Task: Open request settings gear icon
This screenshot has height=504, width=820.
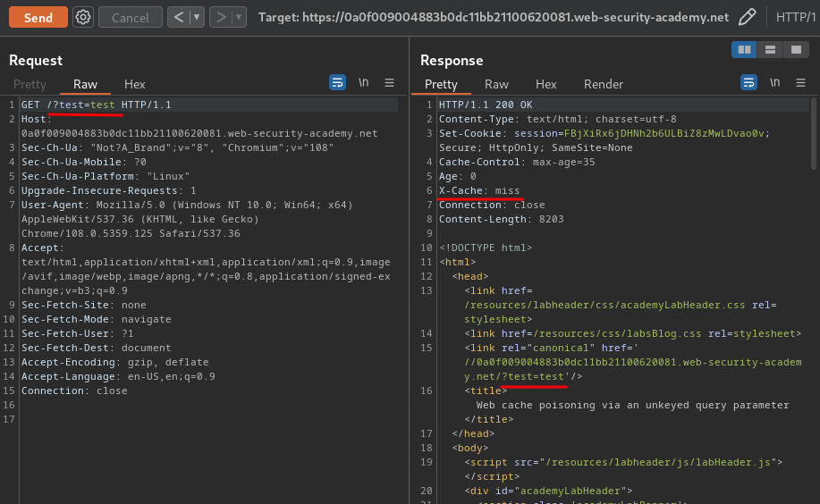Action: [x=82, y=17]
